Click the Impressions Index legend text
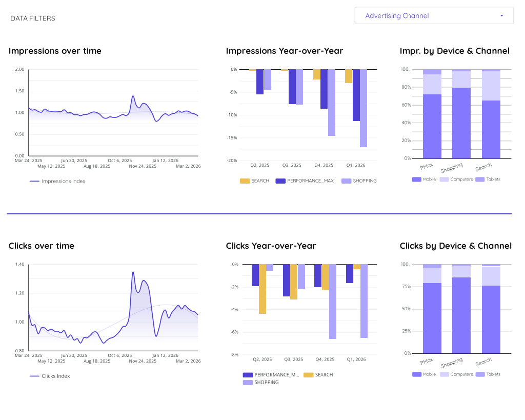 click(x=64, y=181)
